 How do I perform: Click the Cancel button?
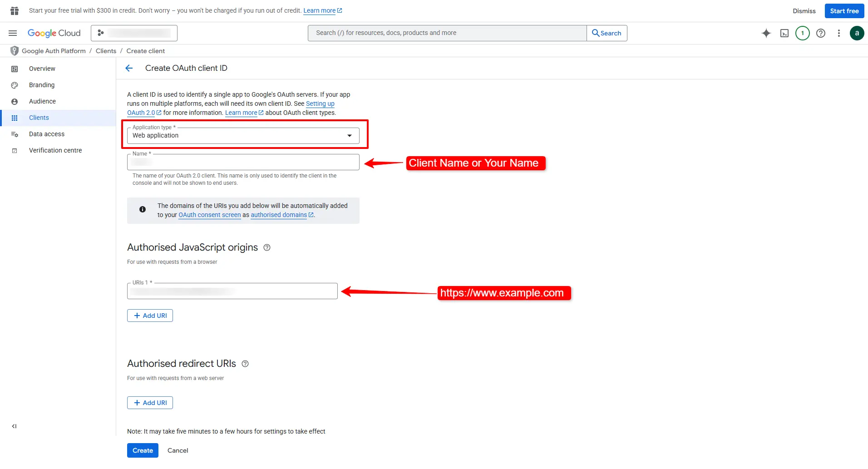click(178, 450)
